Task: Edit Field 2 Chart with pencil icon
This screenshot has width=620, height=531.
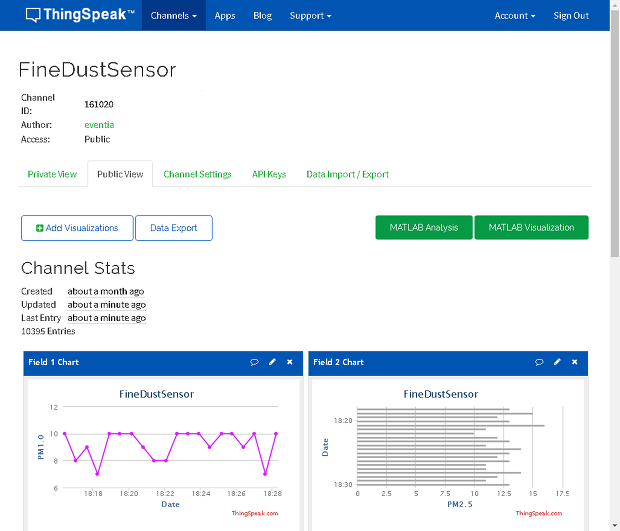Action: coord(557,362)
